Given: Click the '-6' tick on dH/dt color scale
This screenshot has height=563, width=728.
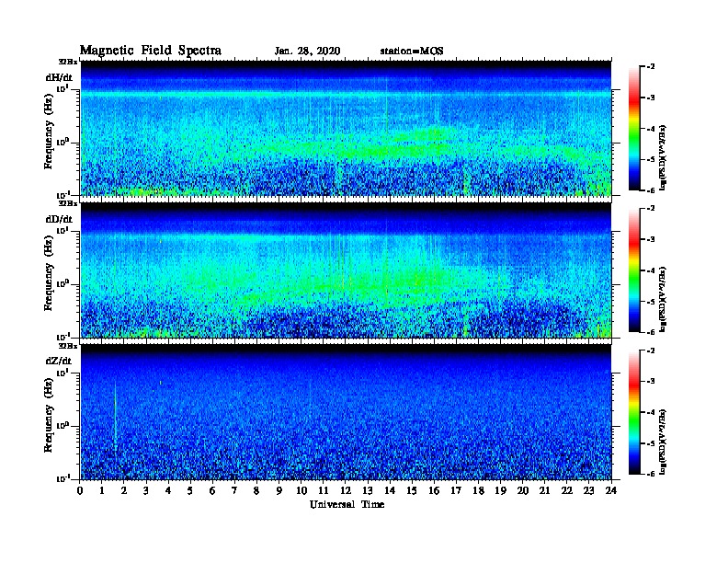Looking at the screenshot, I should click(x=651, y=190).
